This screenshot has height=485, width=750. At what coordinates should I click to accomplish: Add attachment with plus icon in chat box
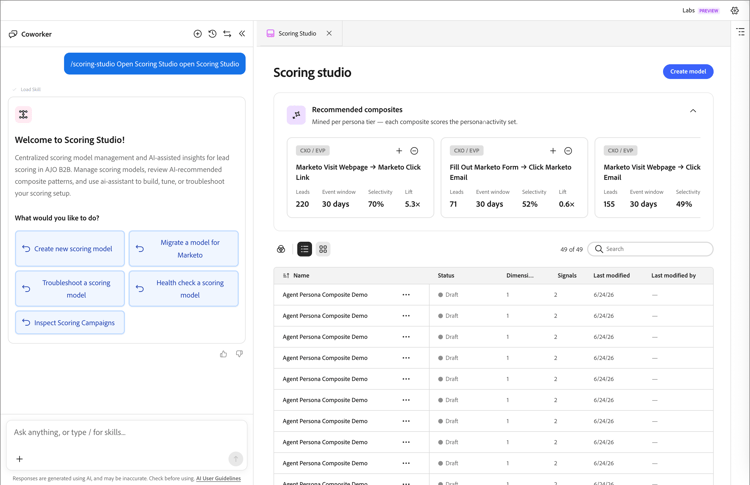(20, 459)
